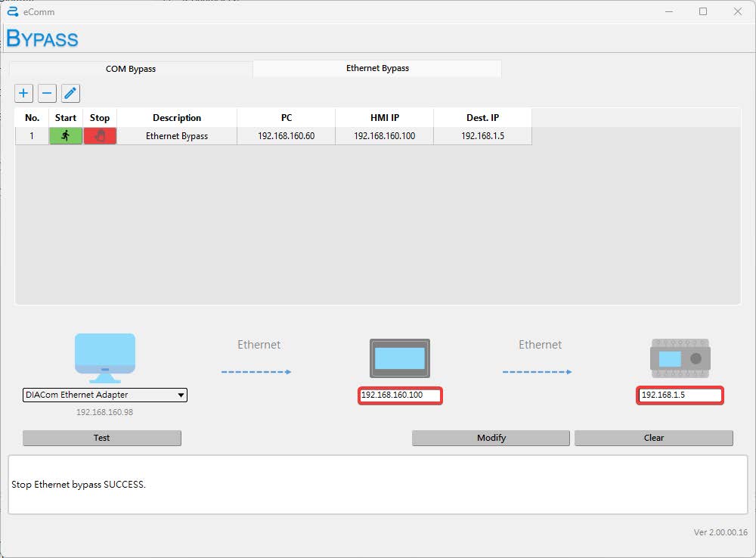Focus the HMI IP field 192.168.160.100

coord(400,395)
